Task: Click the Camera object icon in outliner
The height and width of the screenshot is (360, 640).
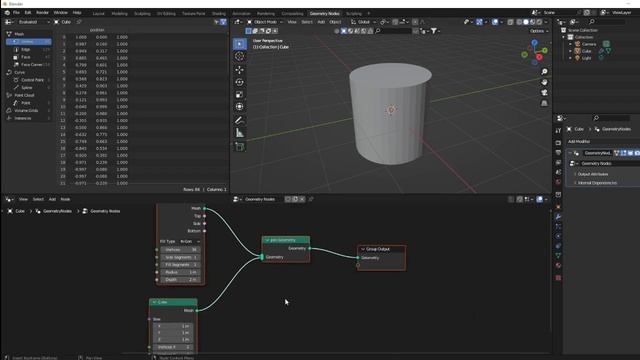Action: point(578,44)
